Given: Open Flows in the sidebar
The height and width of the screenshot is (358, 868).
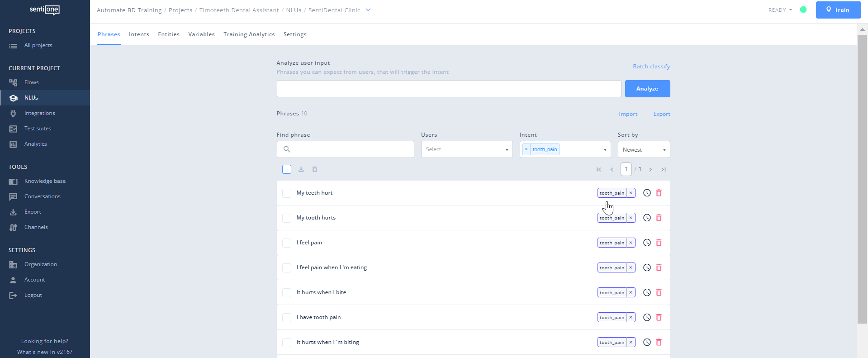Looking at the screenshot, I should (x=31, y=82).
